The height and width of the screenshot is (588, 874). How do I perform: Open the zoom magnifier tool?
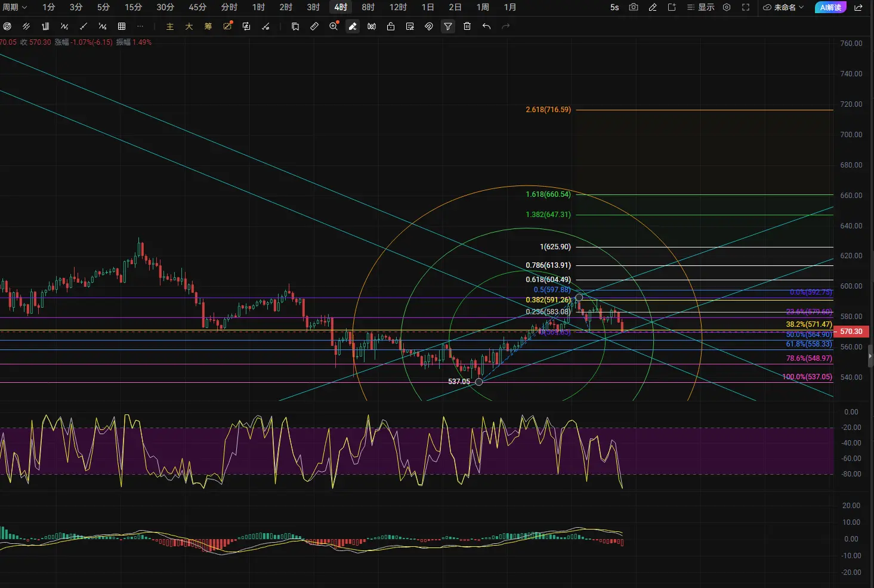(x=334, y=26)
